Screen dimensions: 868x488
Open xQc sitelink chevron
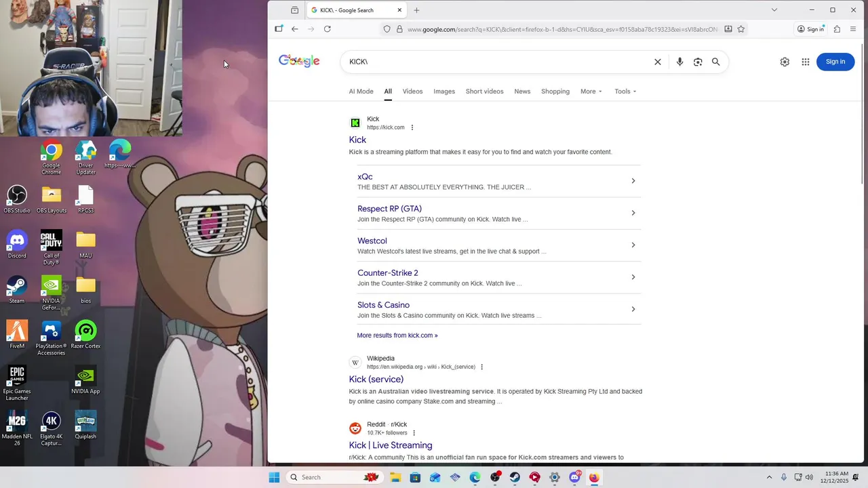(633, 181)
